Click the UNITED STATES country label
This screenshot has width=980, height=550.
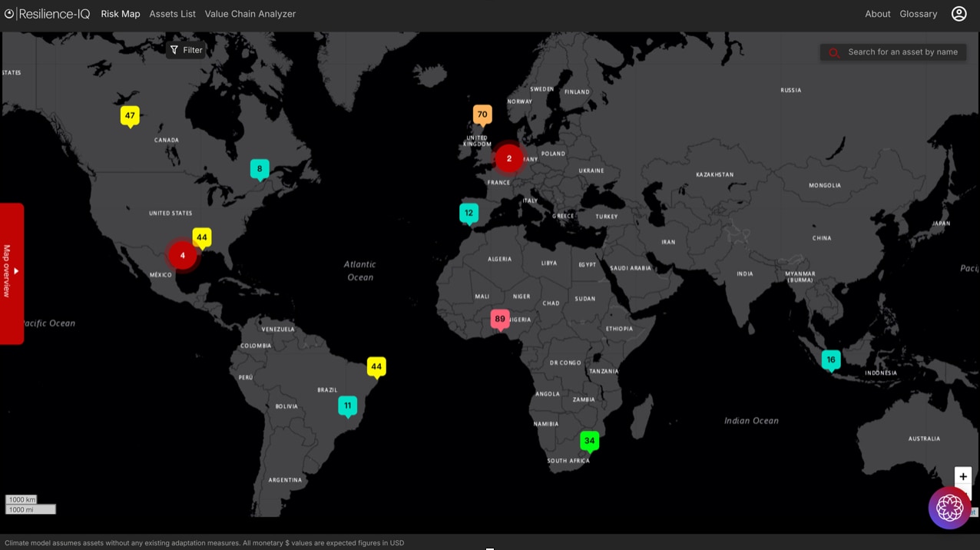(x=171, y=213)
